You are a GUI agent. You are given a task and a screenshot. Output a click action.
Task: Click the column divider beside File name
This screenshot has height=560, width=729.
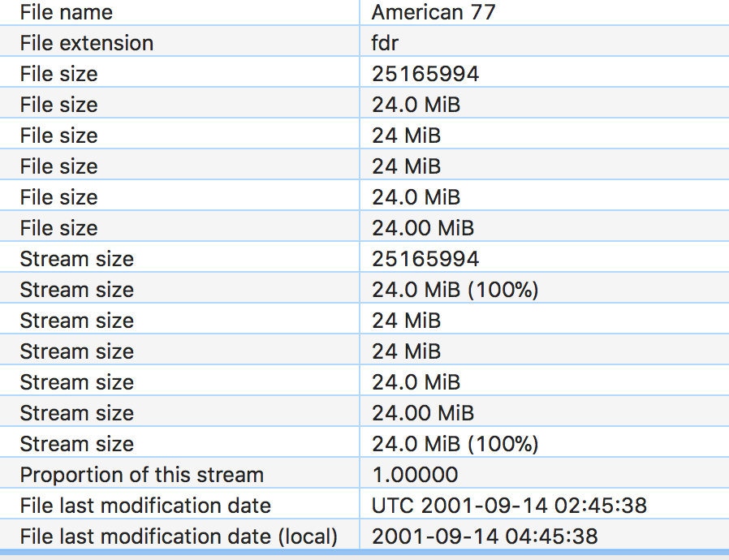pyautogui.click(x=360, y=12)
